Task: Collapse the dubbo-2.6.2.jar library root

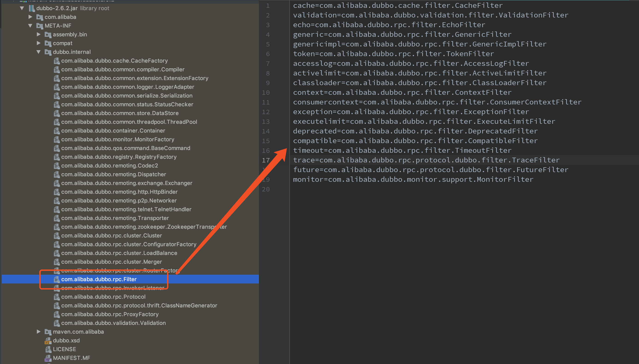Action: (x=22, y=8)
